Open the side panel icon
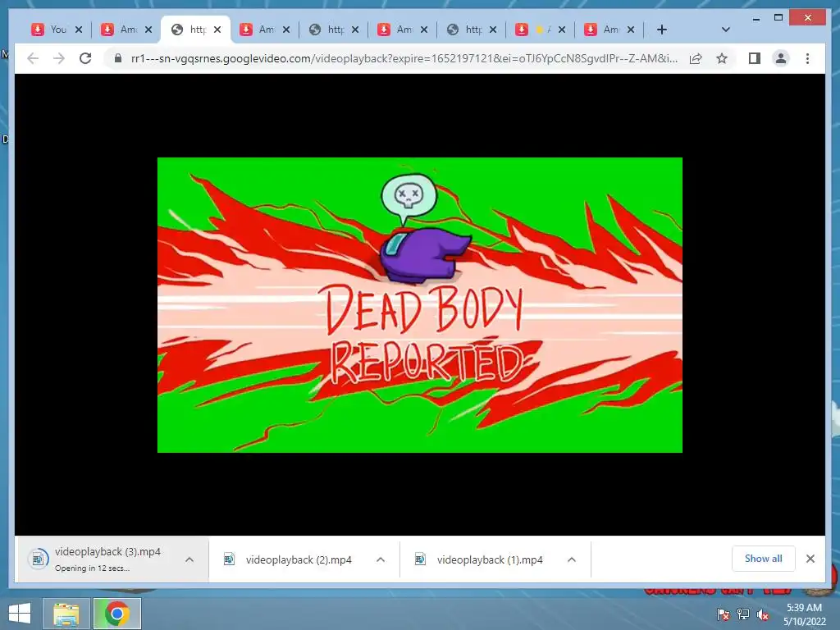The height and width of the screenshot is (630, 840). coord(755,58)
